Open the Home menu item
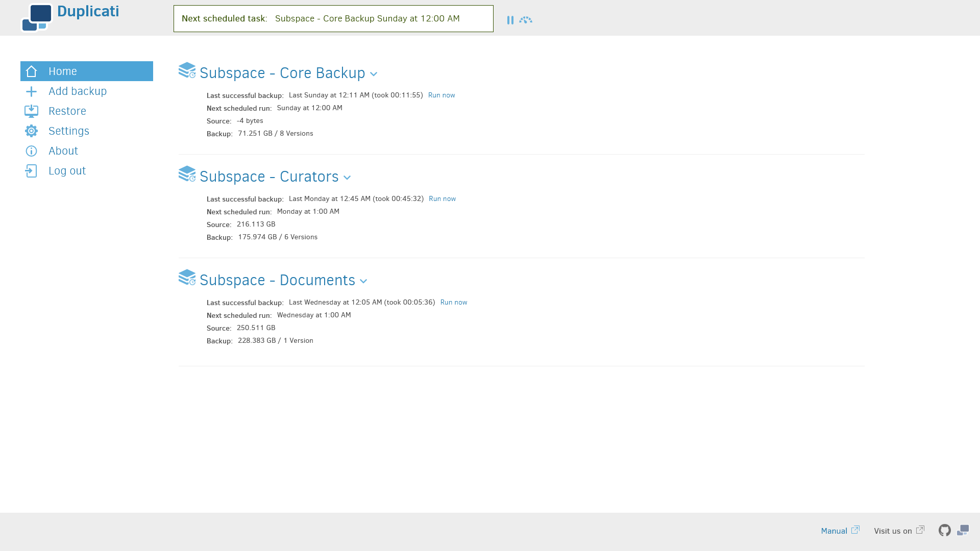 pos(87,71)
